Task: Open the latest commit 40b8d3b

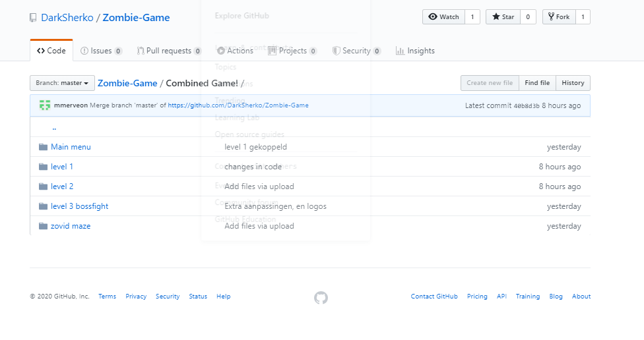Action: pos(527,106)
